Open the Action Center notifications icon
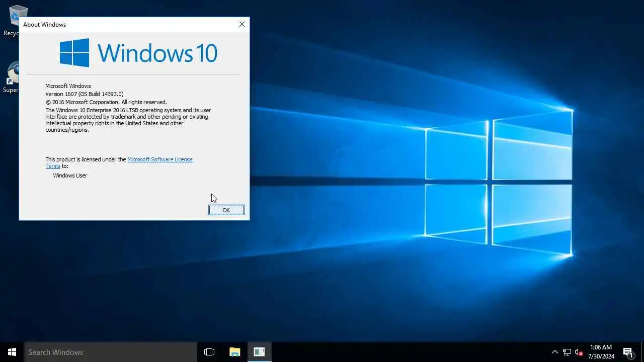Screen dimensions: 644x362 click(x=628, y=352)
